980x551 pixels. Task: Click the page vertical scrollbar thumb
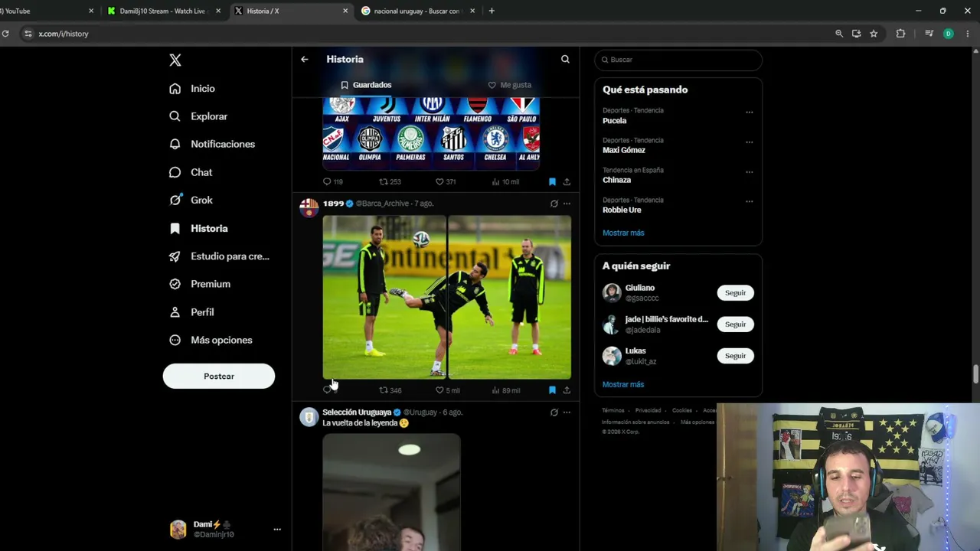pyautogui.click(x=975, y=374)
